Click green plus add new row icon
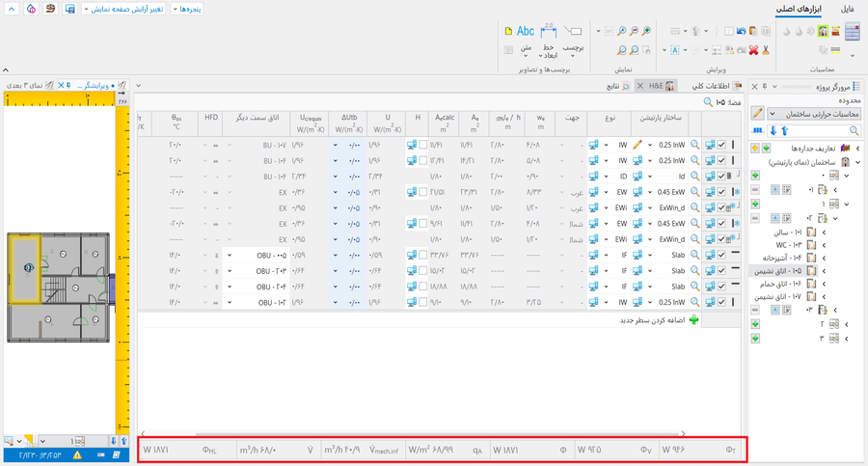The height and width of the screenshot is (466, 868). pos(694,319)
